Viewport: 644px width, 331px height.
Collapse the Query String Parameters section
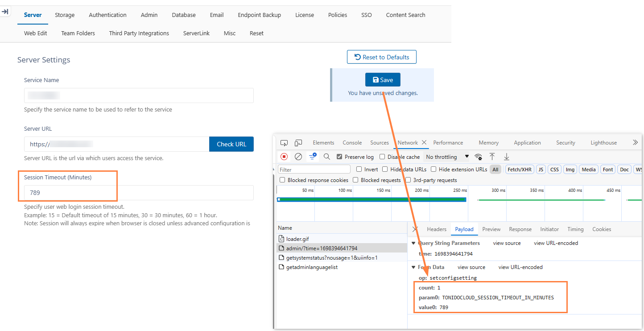[413, 243]
